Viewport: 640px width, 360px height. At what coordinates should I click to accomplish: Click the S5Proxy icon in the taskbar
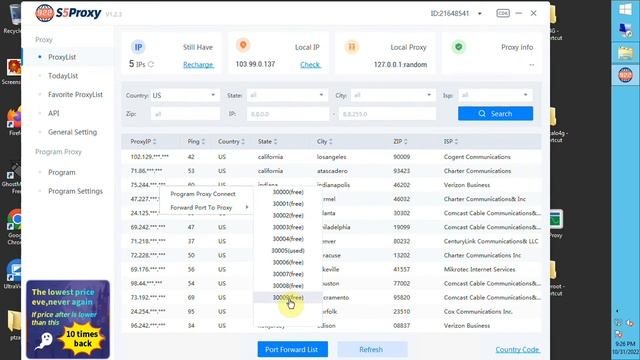625,75
